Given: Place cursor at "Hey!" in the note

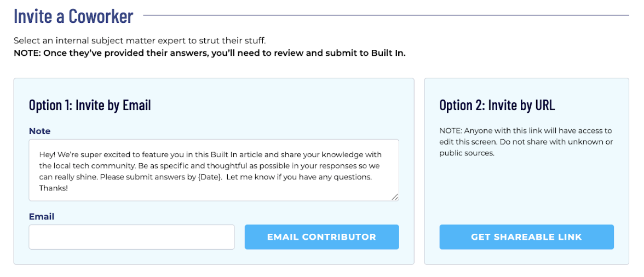Looking at the screenshot, I should [x=47, y=155].
